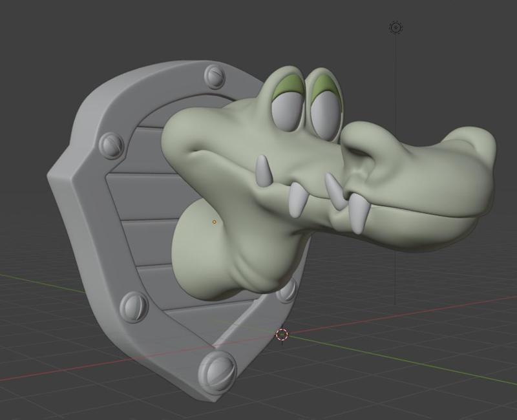The image size is (517, 420).
Task: Click the 3D cursor at the world origin
Action: point(282,335)
